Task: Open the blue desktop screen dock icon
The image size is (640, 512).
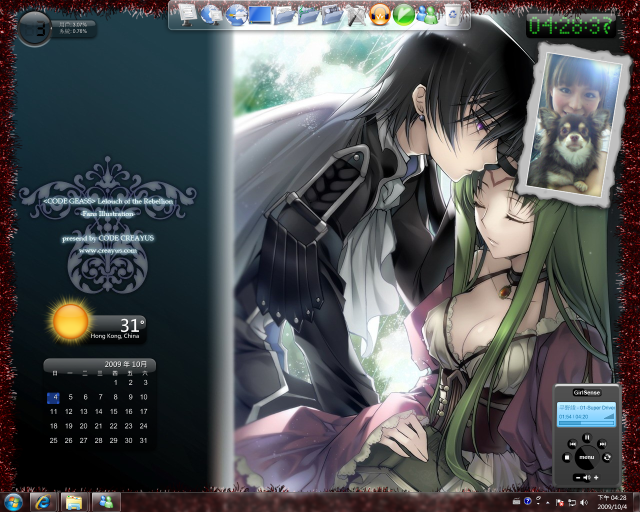Action: coord(260,14)
